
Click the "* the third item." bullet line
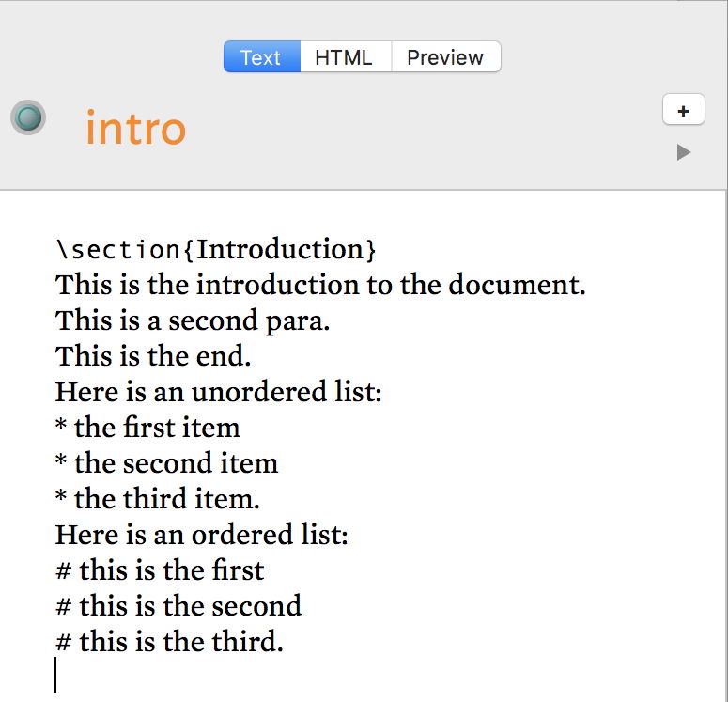point(158,499)
